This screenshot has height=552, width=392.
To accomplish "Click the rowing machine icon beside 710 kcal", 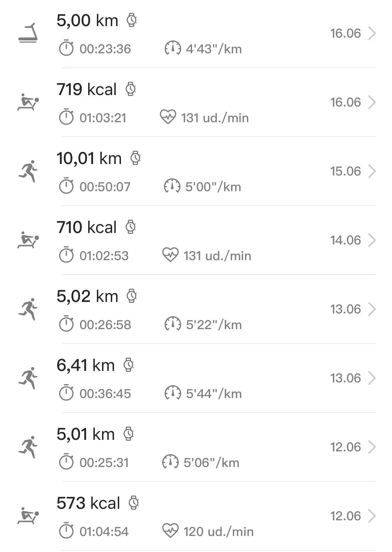I will pyautogui.click(x=28, y=240).
